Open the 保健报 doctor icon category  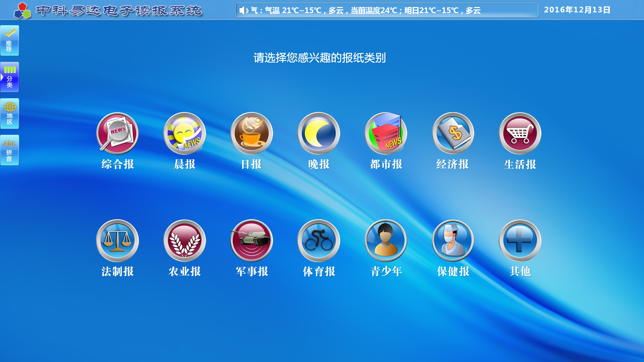point(453,241)
